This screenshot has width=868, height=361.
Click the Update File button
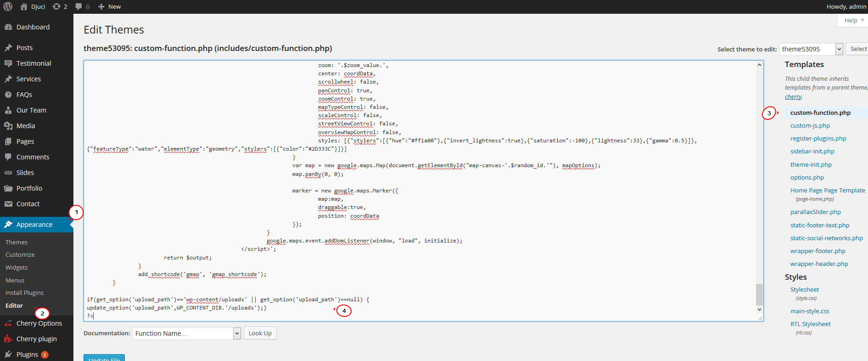pyautogui.click(x=104, y=358)
